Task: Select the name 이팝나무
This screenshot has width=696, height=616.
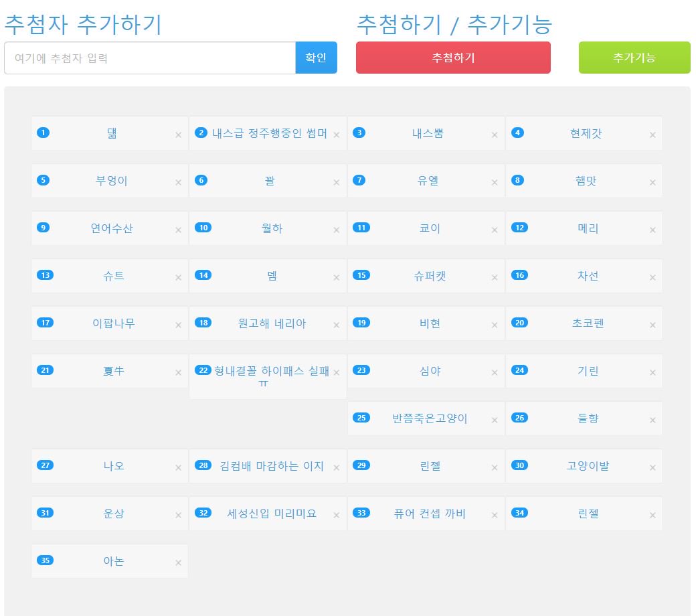Action: pyautogui.click(x=114, y=323)
